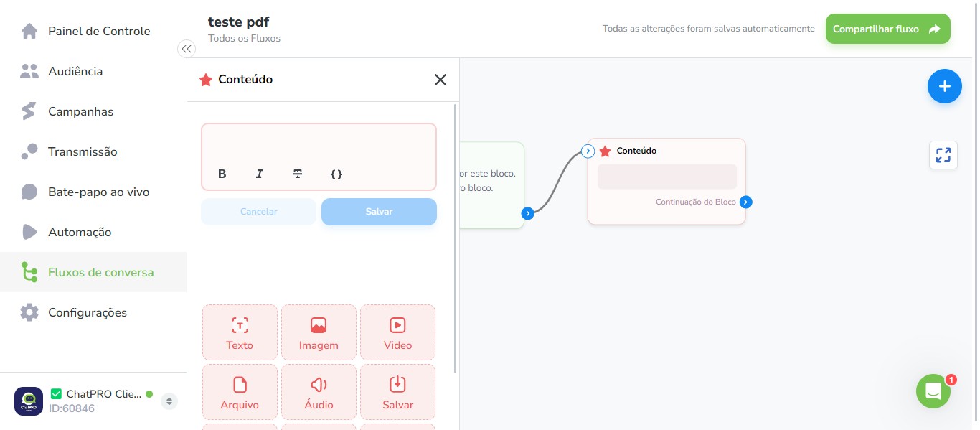Click the Salvar blue button
Image resolution: width=980 pixels, height=430 pixels.
click(x=379, y=212)
